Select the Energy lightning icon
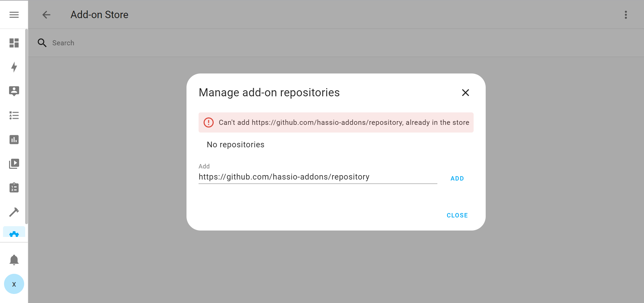The height and width of the screenshot is (303, 644). (14, 67)
